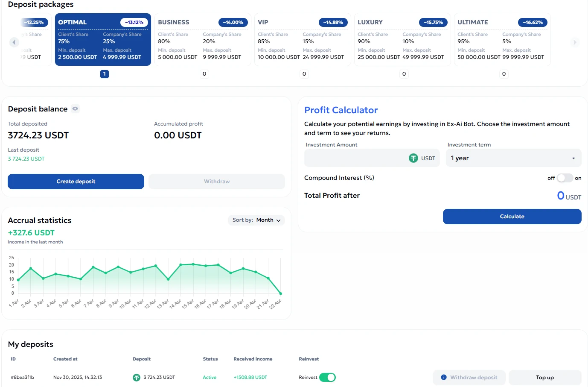Click the count badge 0 under LUXURY

click(404, 74)
